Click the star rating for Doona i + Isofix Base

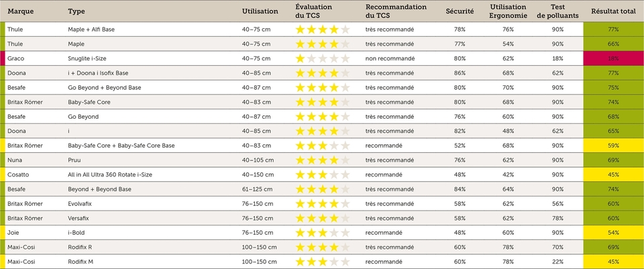(323, 73)
